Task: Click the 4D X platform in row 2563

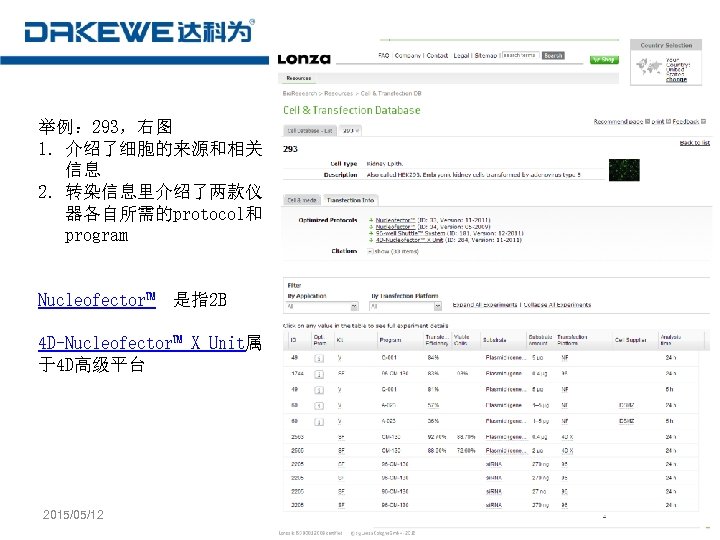Action: (567, 437)
